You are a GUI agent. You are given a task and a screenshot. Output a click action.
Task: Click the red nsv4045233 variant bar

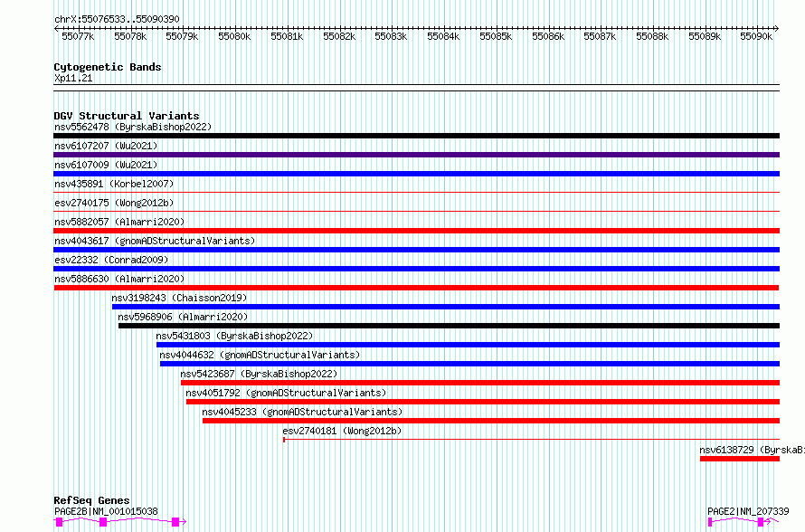(491, 421)
